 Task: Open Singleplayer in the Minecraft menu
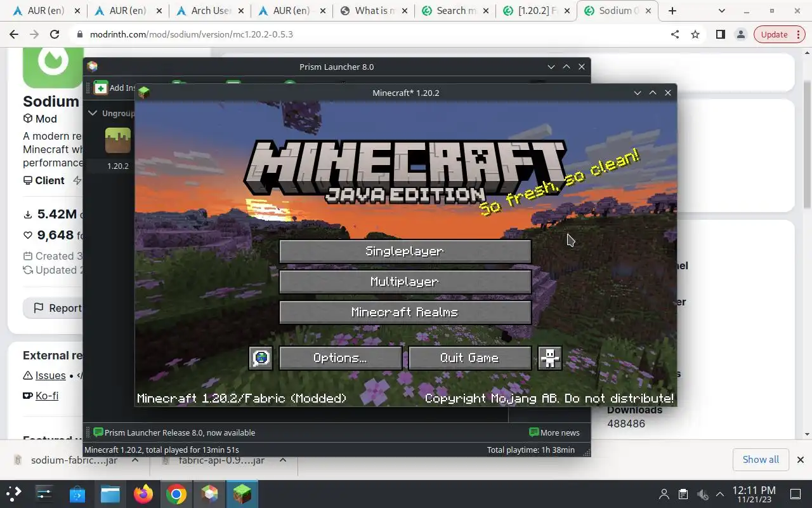[x=405, y=251]
